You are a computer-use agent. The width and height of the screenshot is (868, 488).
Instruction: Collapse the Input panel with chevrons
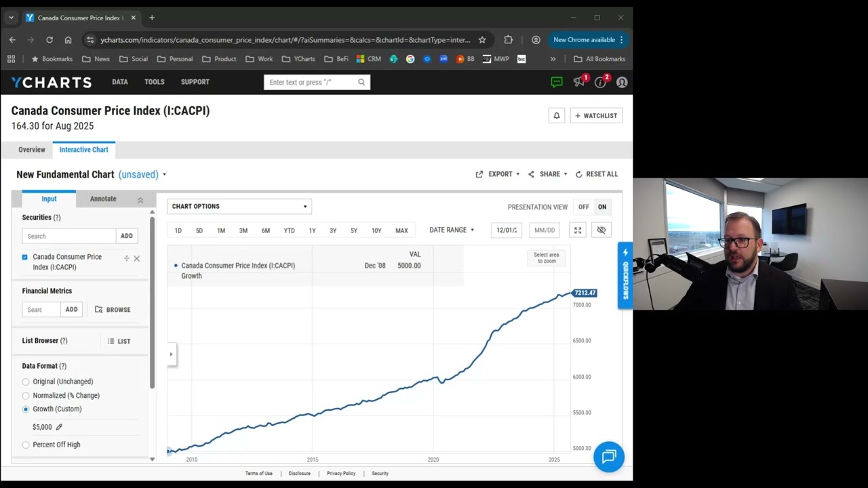coord(140,200)
